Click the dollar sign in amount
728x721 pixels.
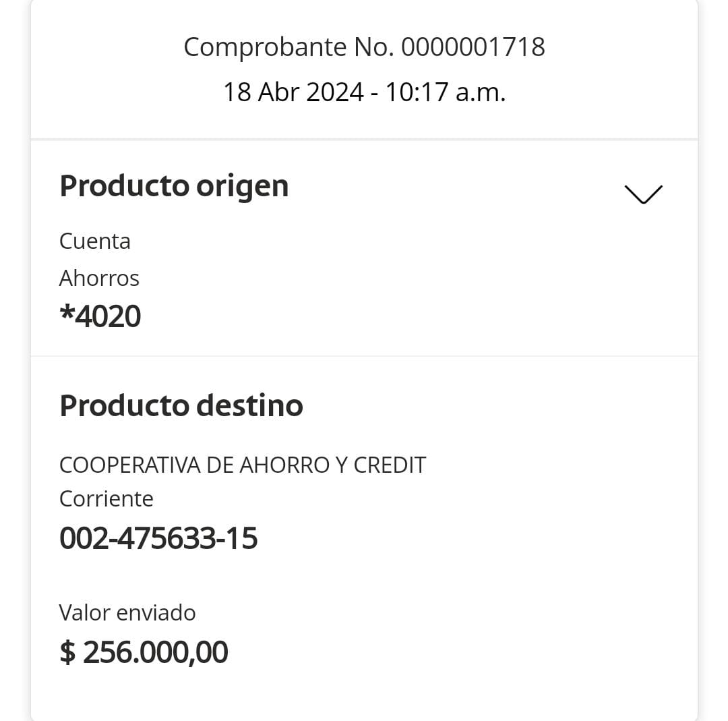tap(67, 652)
